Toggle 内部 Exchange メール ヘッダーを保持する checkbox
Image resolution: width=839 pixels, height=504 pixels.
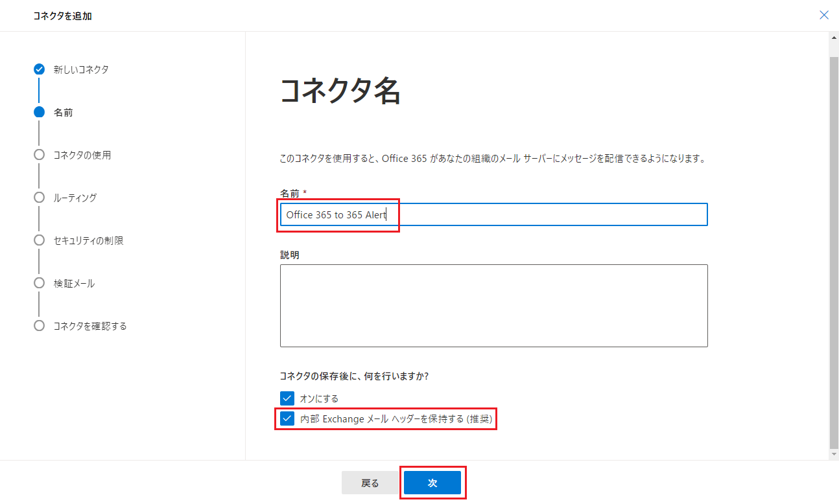(287, 419)
